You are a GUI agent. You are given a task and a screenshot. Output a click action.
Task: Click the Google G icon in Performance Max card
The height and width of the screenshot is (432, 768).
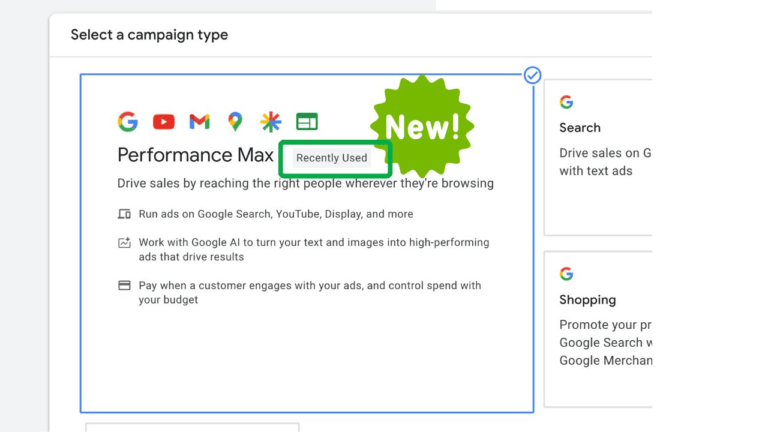click(x=128, y=121)
